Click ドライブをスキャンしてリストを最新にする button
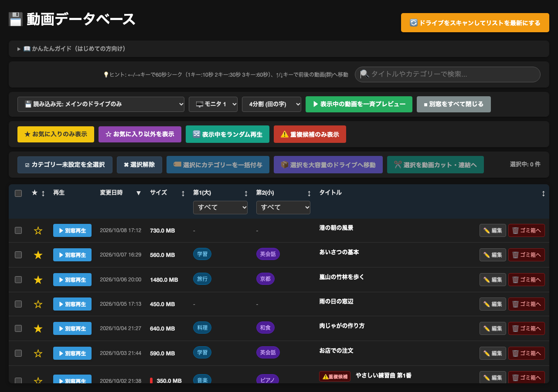 (475, 23)
